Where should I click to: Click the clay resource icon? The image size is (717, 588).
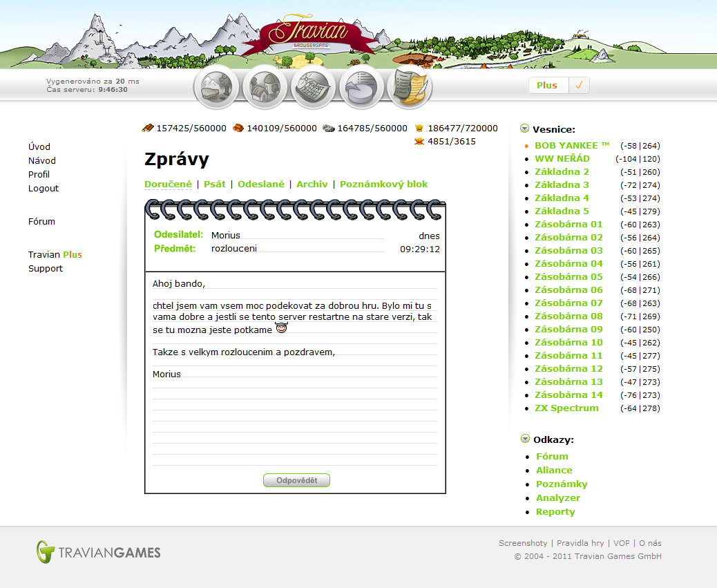coord(238,128)
